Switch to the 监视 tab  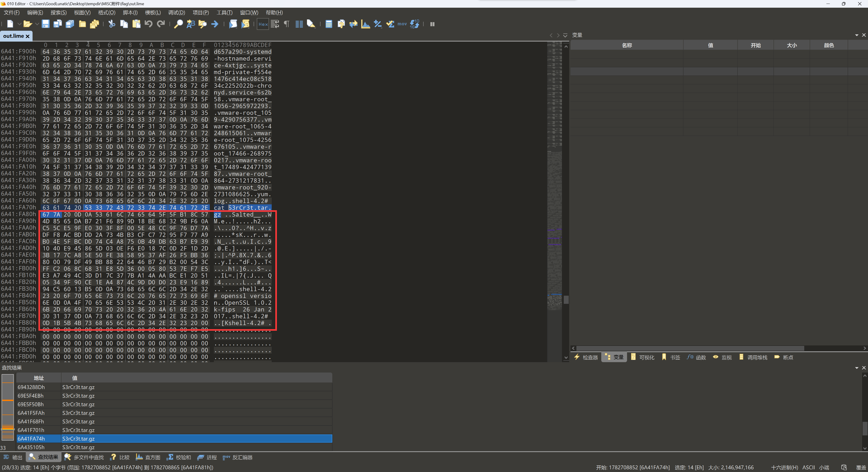(722, 357)
